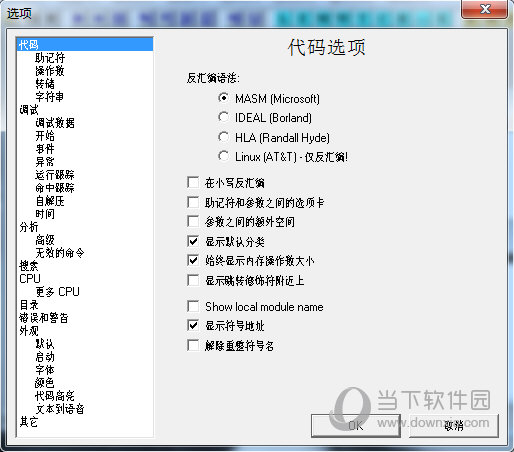514x452 pixels.
Task: Open 开始 settings in tree
Action: point(45,136)
